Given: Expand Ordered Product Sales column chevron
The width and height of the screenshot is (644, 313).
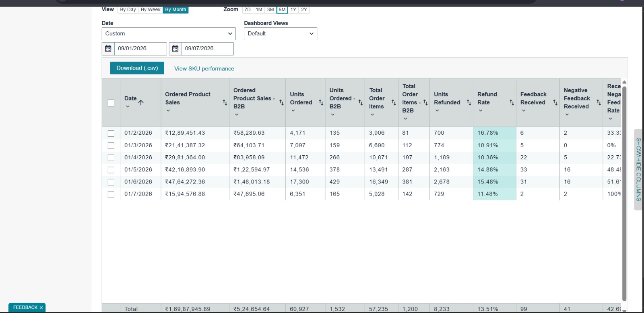Looking at the screenshot, I should click(x=168, y=111).
